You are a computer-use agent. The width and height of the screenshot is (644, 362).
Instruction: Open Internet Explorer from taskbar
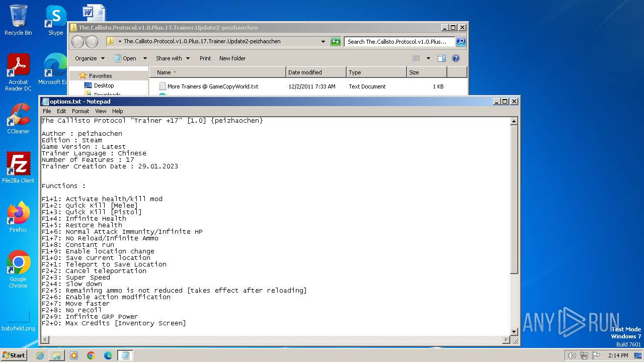tap(40, 355)
